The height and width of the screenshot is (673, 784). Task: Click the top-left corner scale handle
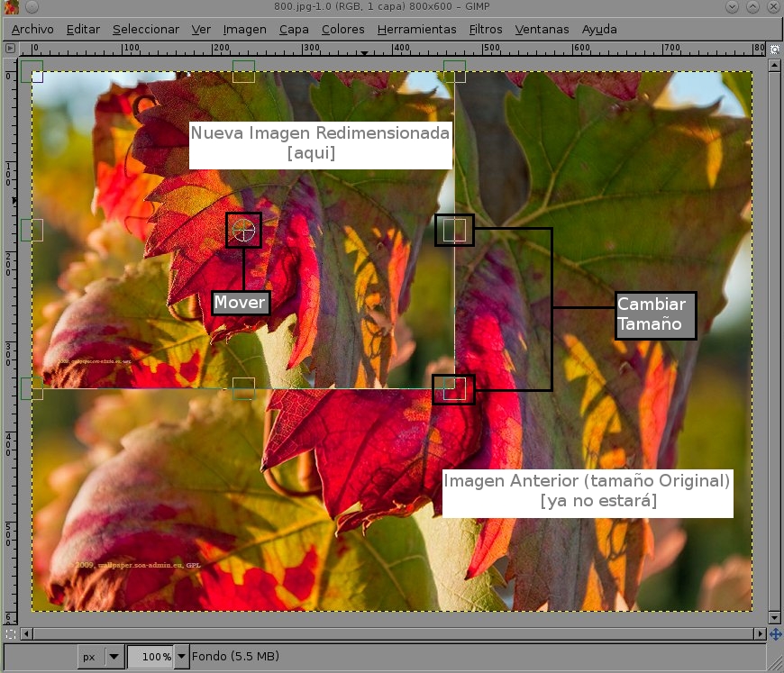pyautogui.click(x=32, y=71)
